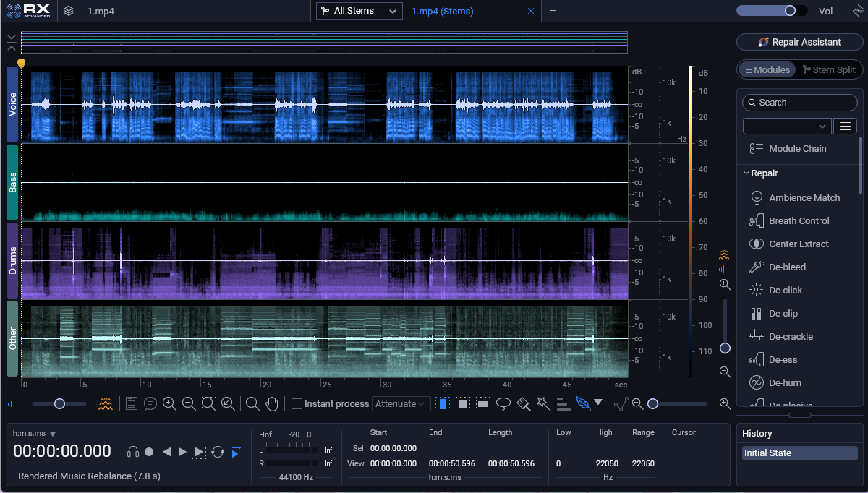Image resolution: width=868 pixels, height=493 pixels.
Task: Play selection only button
Action: click(200, 452)
